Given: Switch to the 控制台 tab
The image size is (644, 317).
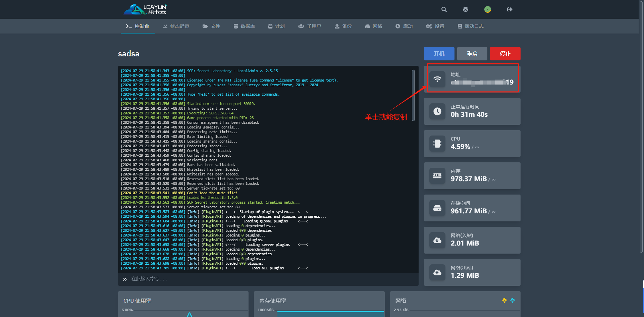Looking at the screenshot, I should [x=138, y=26].
